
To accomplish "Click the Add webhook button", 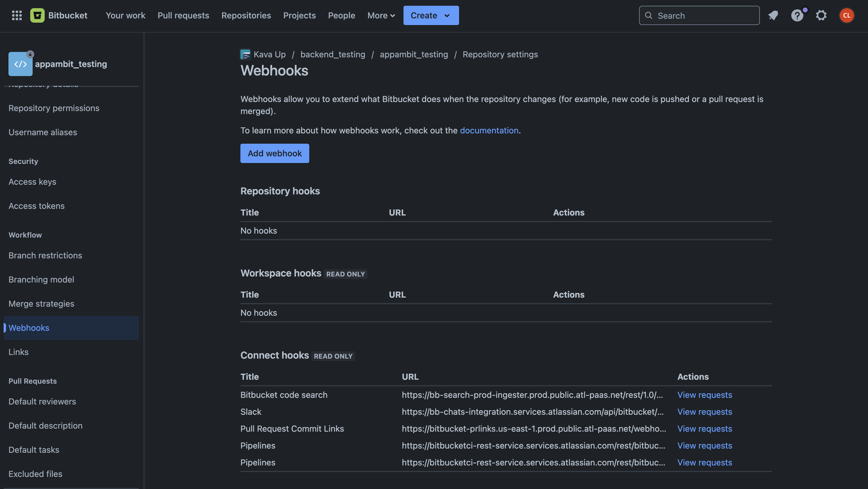I will [275, 153].
